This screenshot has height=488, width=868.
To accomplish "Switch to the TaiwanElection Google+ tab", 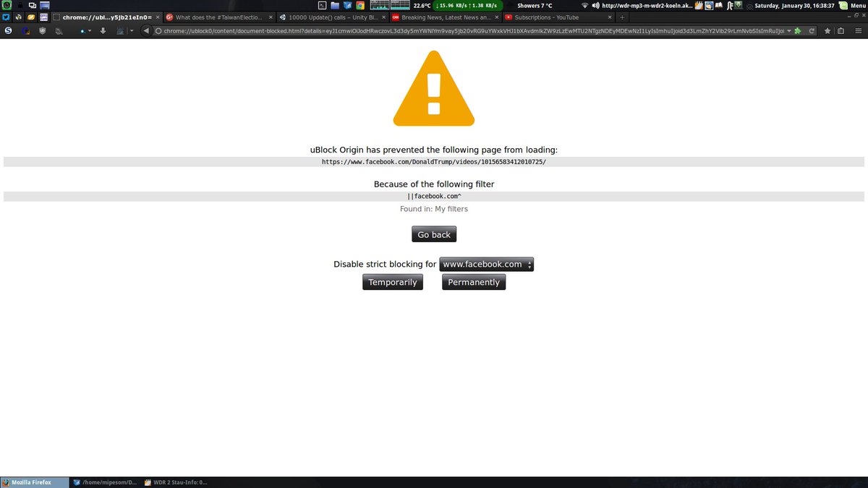I will tap(218, 17).
